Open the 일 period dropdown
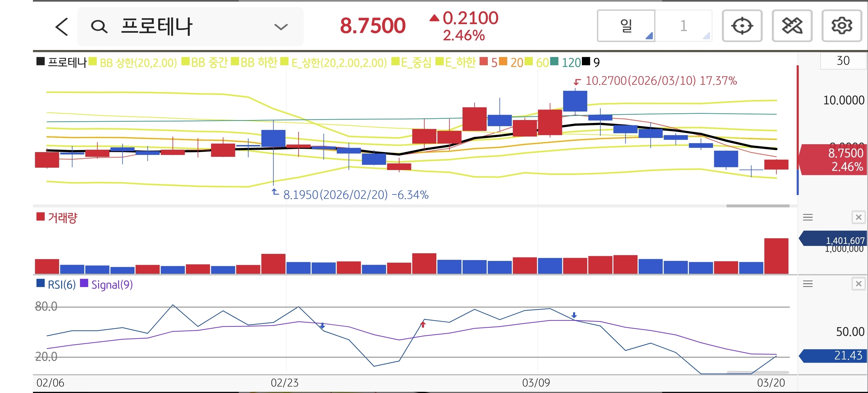The width and height of the screenshot is (868, 393). pos(626,26)
